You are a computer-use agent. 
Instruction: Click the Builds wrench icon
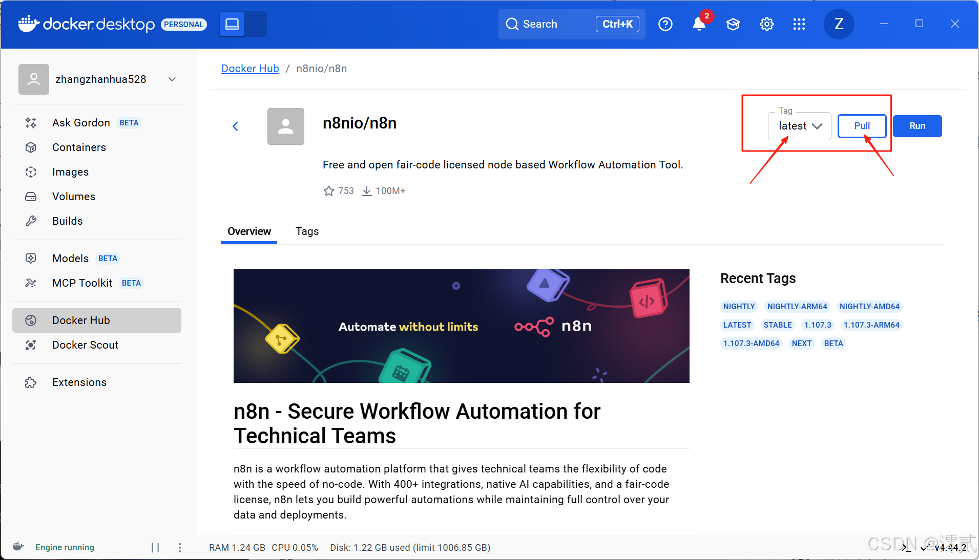(x=31, y=221)
